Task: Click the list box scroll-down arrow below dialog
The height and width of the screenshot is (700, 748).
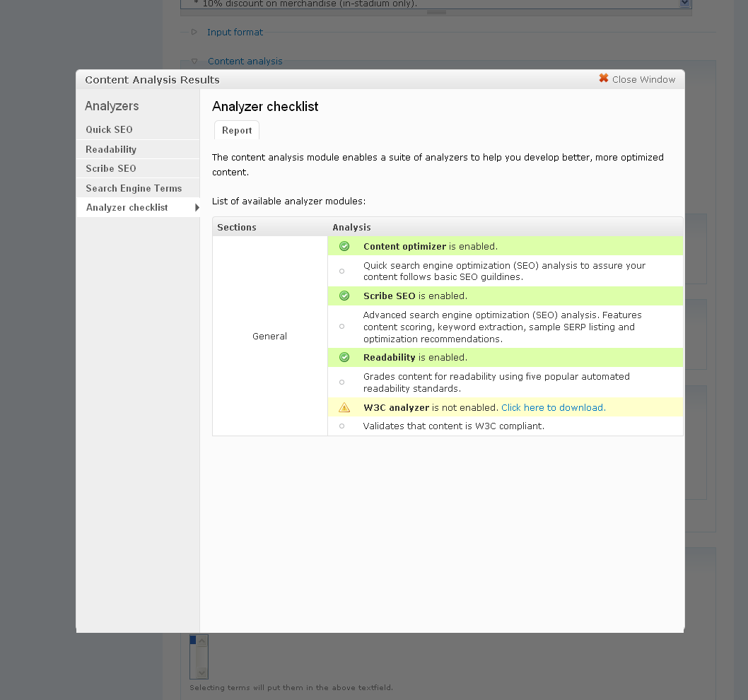Action: pos(201,673)
